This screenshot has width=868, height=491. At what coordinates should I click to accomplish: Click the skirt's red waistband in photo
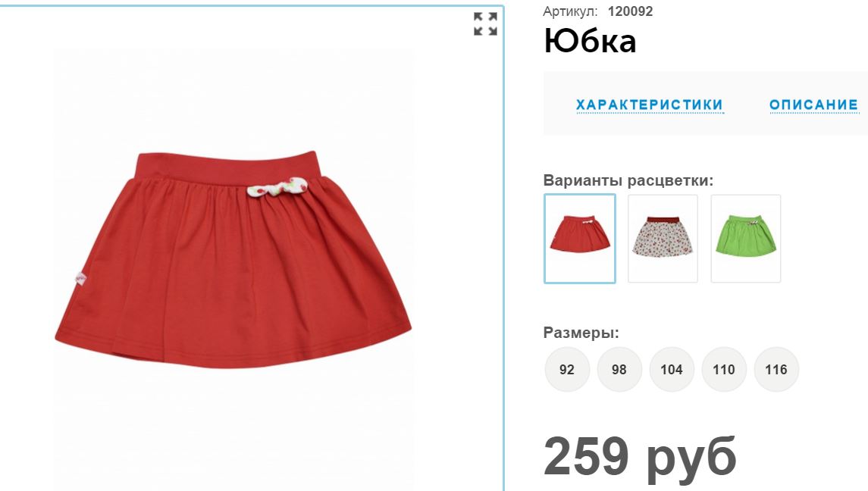(227, 165)
